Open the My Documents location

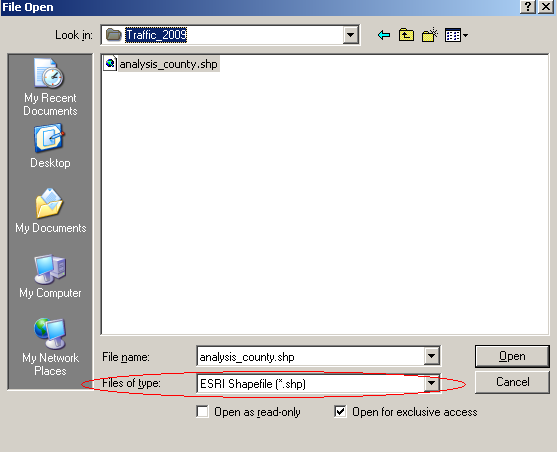pos(50,210)
